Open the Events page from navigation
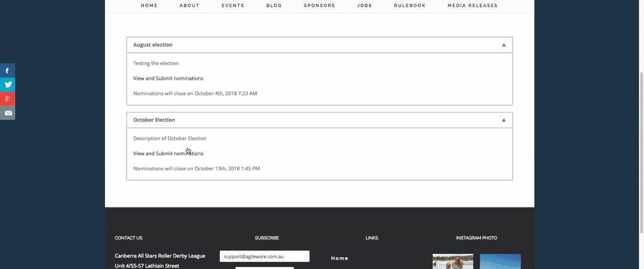 pyautogui.click(x=233, y=6)
